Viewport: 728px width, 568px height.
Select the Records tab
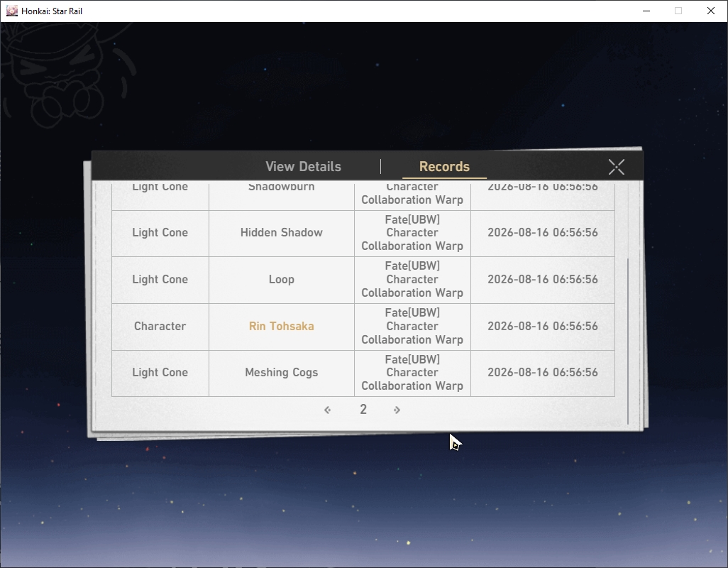[x=444, y=166]
